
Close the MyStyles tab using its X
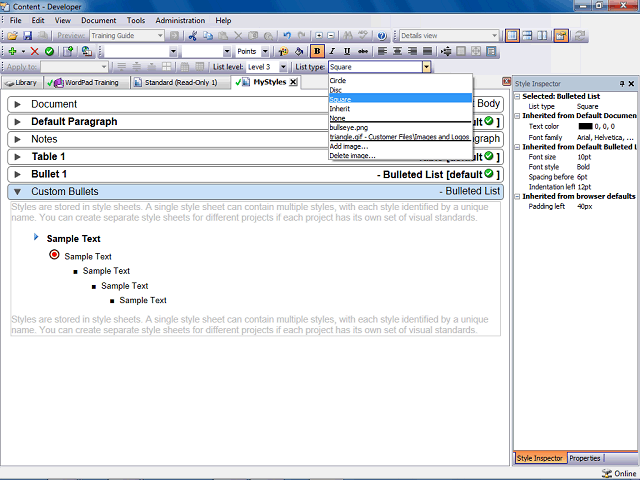[293, 82]
